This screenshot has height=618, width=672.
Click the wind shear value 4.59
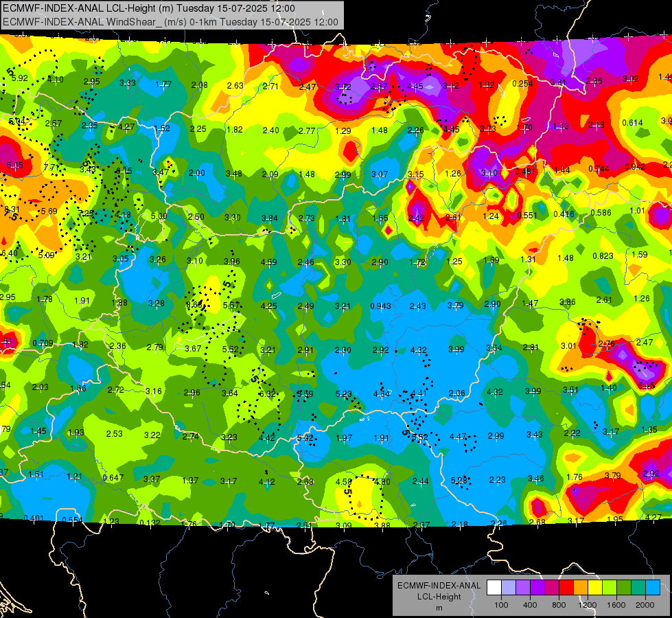(268, 262)
